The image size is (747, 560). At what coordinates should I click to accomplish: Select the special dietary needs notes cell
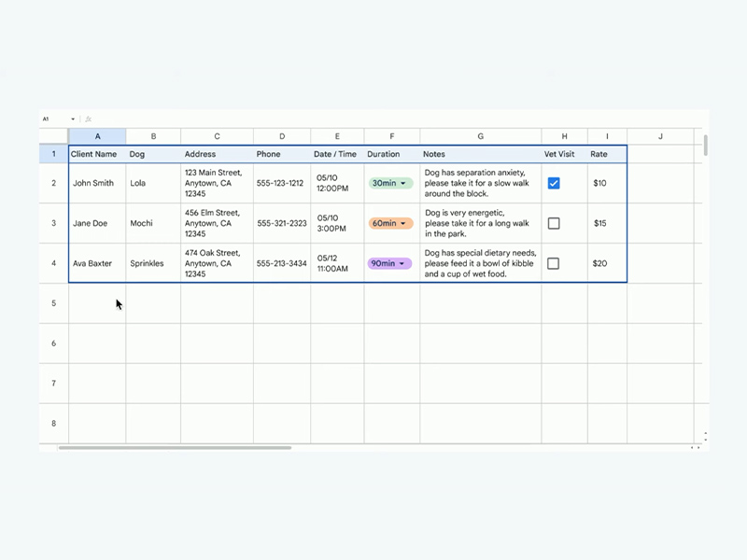(x=481, y=263)
